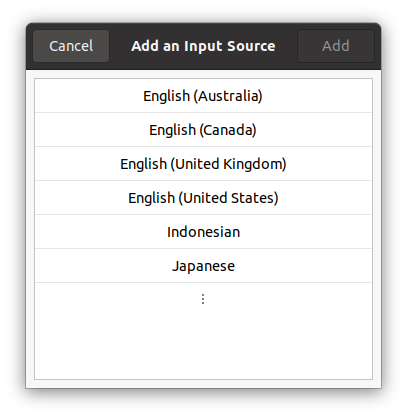Screen dimensions: 407x417
Task: Highlight the United Kingdom English entry
Action: tap(203, 164)
